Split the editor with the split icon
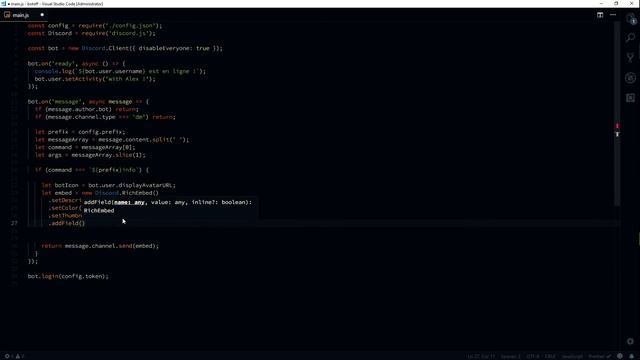640x360 pixels. (600, 15)
